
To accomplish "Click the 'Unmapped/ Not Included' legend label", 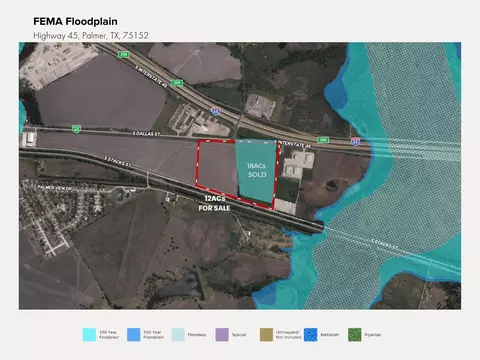I will (288, 335).
